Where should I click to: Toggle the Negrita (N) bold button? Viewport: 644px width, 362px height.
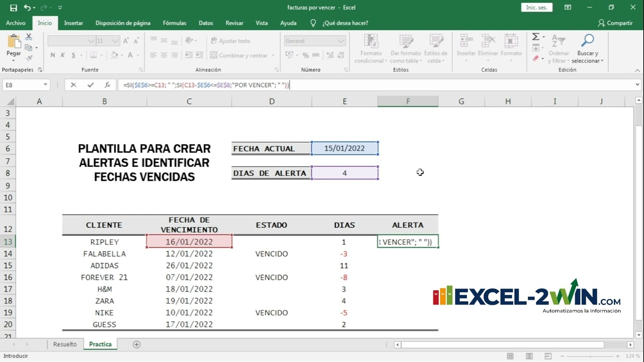[x=52, y=55]
